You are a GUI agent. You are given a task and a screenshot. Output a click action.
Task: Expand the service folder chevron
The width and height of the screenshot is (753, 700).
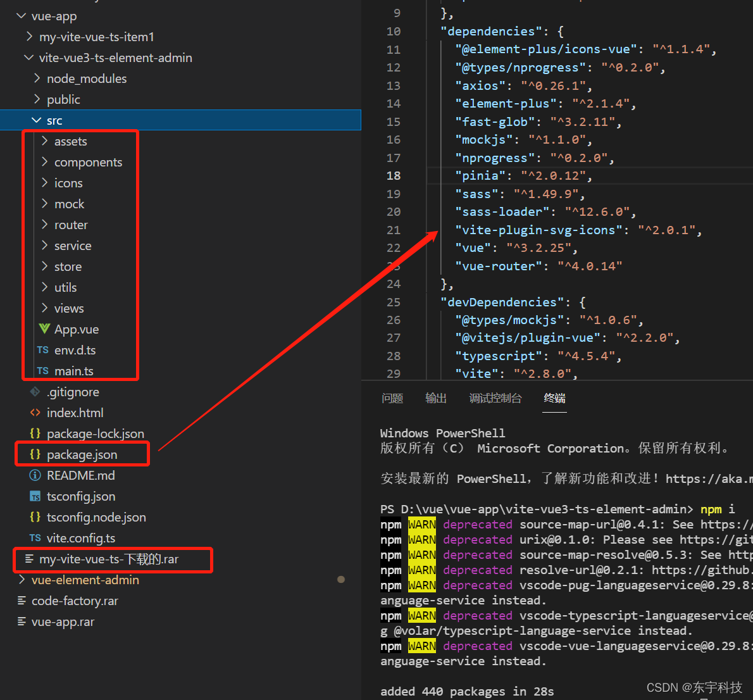(x=45, y=246)
